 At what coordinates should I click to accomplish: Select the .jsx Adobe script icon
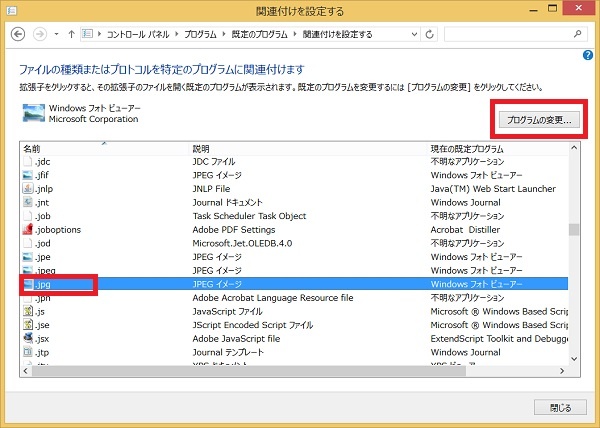tap(28, 338)
